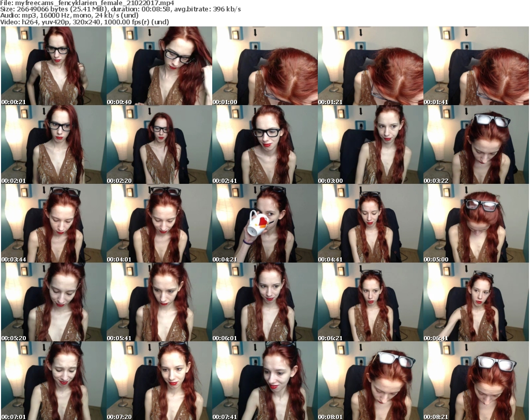
Task: Select the mug frame at 00:04:21
Action: (264, 224)
